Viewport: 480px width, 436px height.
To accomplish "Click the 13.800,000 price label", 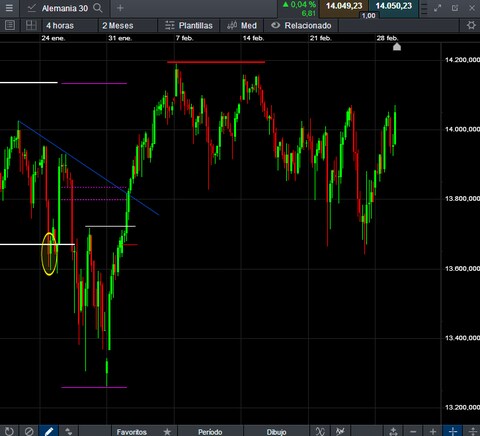I will coord(462,199).
